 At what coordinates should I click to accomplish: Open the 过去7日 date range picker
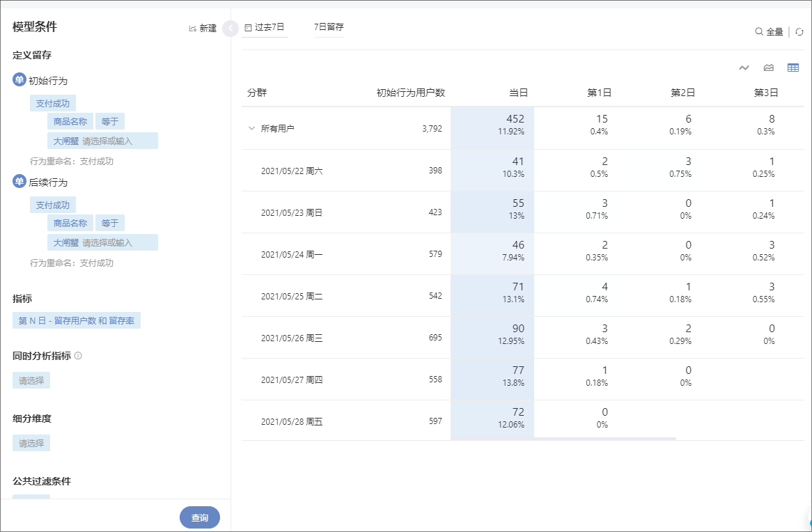(x=265, y=28)
